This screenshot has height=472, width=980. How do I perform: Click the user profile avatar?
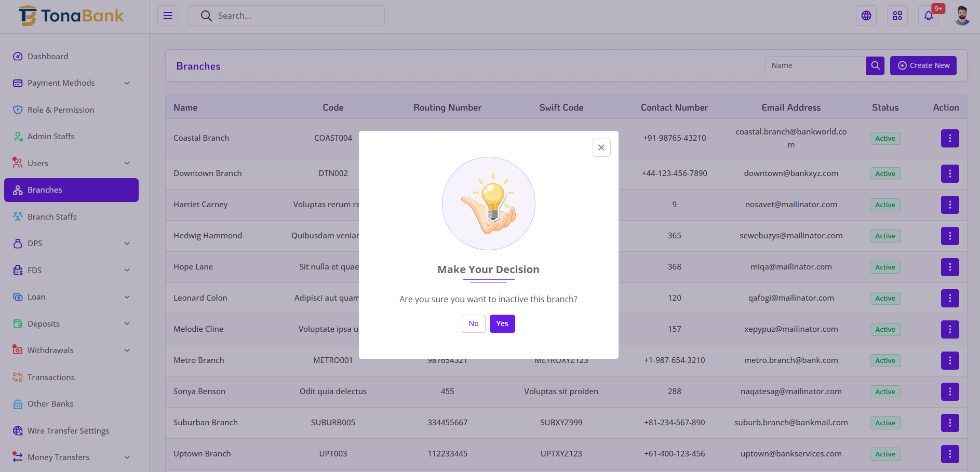click(962, 16)
